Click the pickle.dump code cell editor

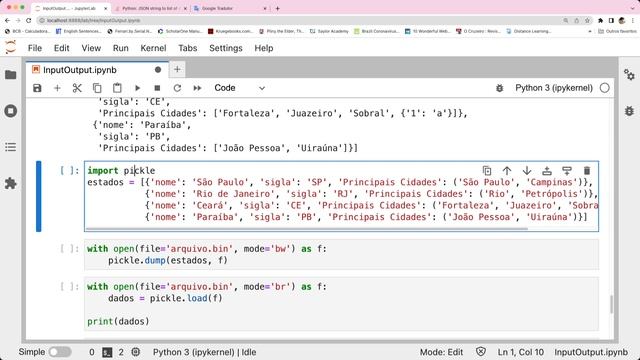341,255
